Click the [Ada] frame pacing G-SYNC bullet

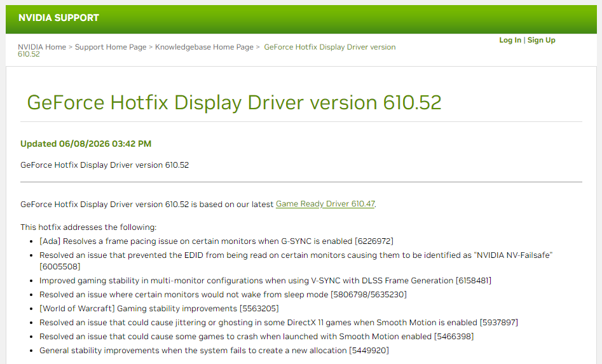click(216, 241)
